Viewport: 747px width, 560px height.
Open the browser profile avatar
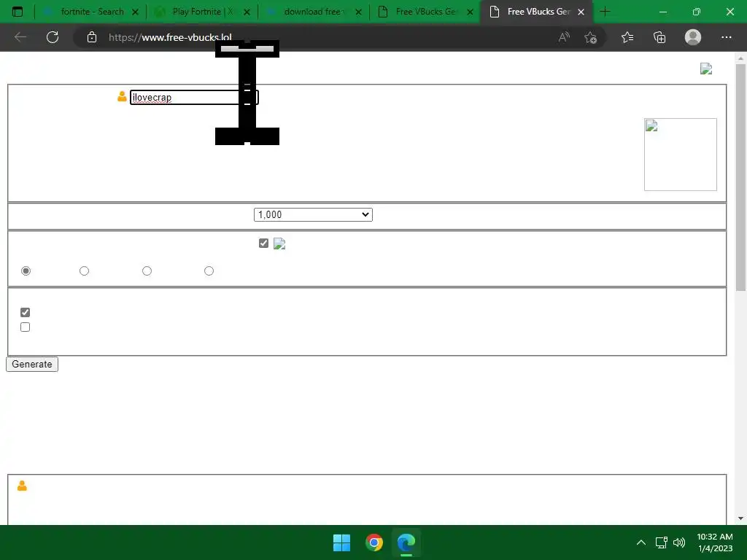pos(693,37)
